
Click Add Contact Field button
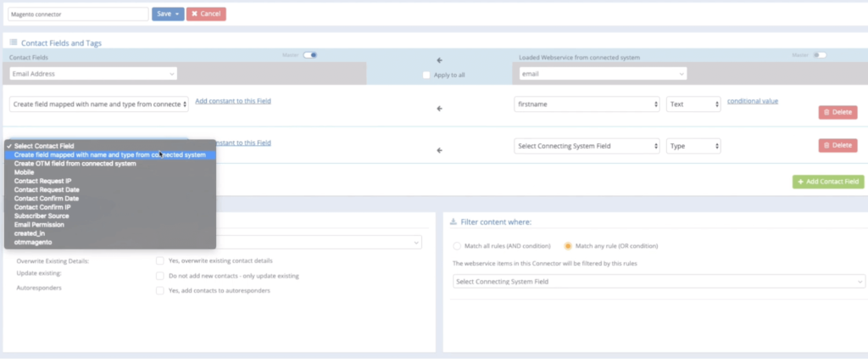(x=828, y=182)
